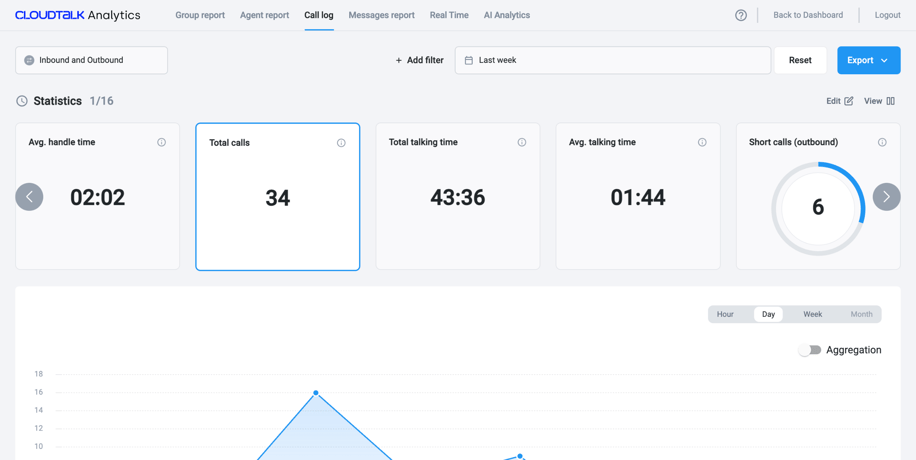This screenshot has height=460, width=916.
Task: Open the Group report tab
Action: tap(200, 15)
